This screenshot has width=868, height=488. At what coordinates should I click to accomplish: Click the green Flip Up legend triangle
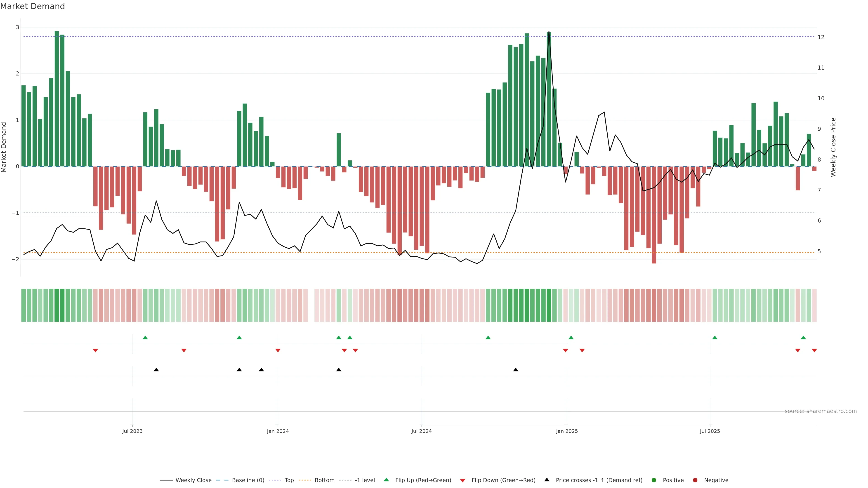387,480
